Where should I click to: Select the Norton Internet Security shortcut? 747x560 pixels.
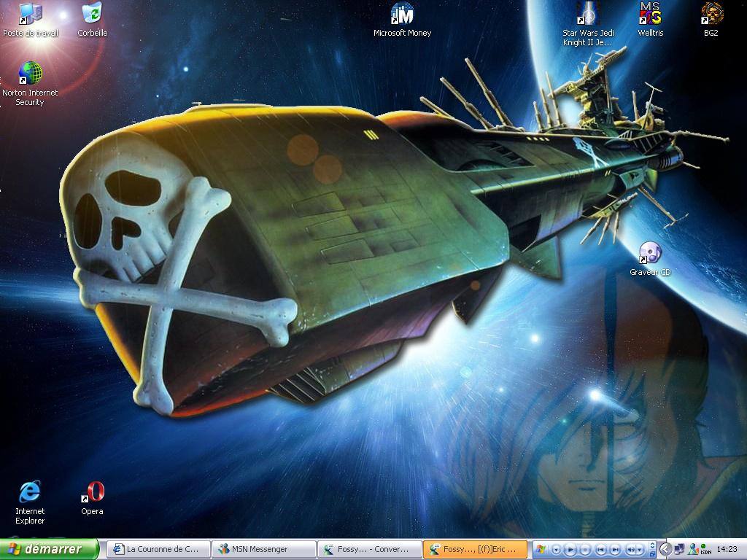[x=30, y=84]
